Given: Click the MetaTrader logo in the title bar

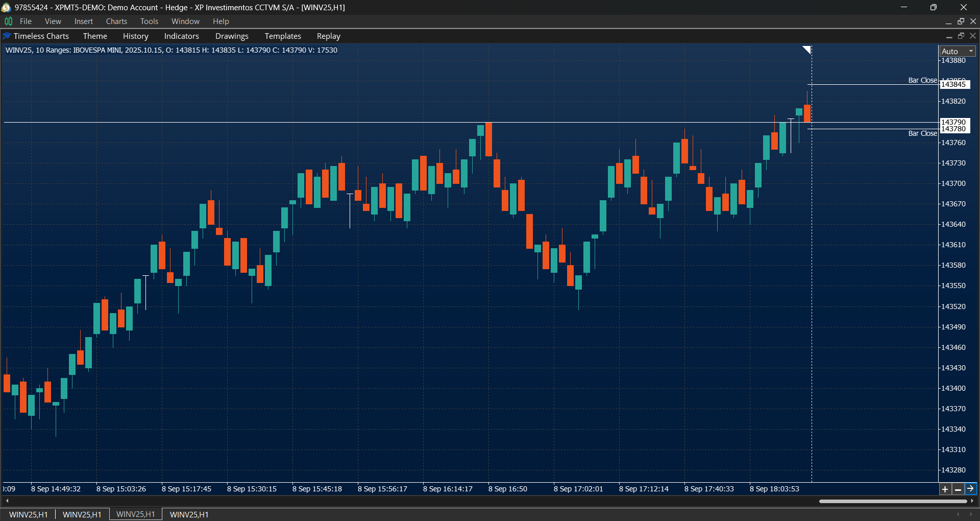Looking at the screenshot, I should point(6,7).
